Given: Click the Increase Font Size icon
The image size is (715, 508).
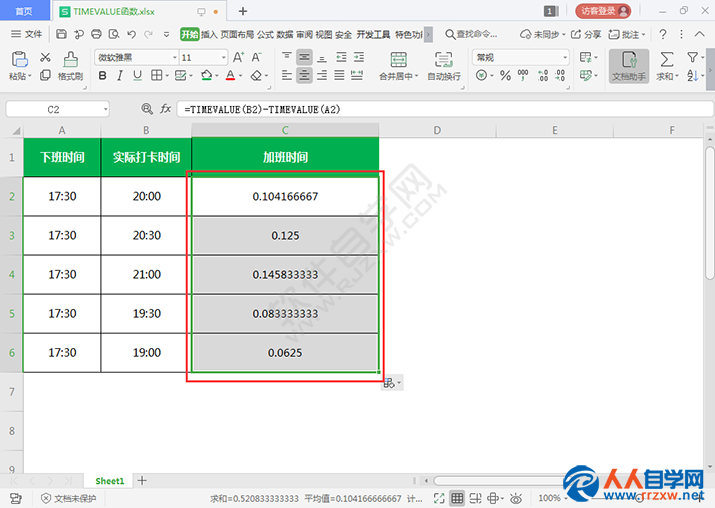Looking at the screenshot, I should (238, 57).
